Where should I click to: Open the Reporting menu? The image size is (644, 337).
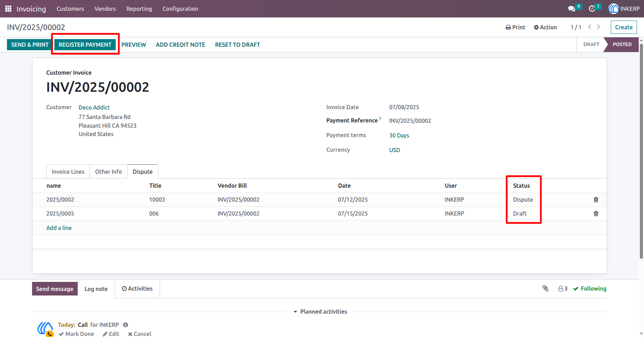tap(139, 9)
